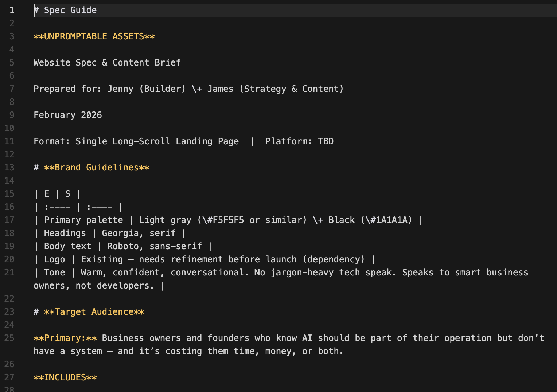
Task: Select line number 15 in the gutter
Action: pos(9,194)
